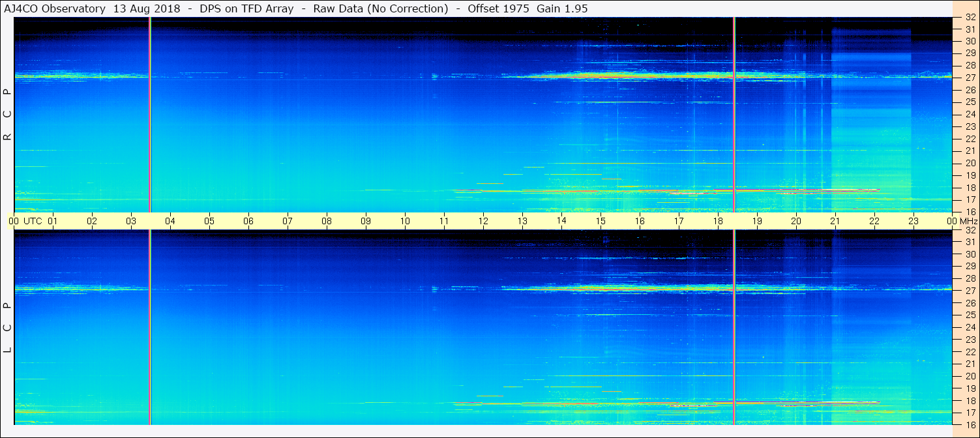Image resolution: width=980 pixels, height=438 pixels.
Task: Click the 22 MHz label on the LCP frequency scale
Action: (x=970, y=351)
